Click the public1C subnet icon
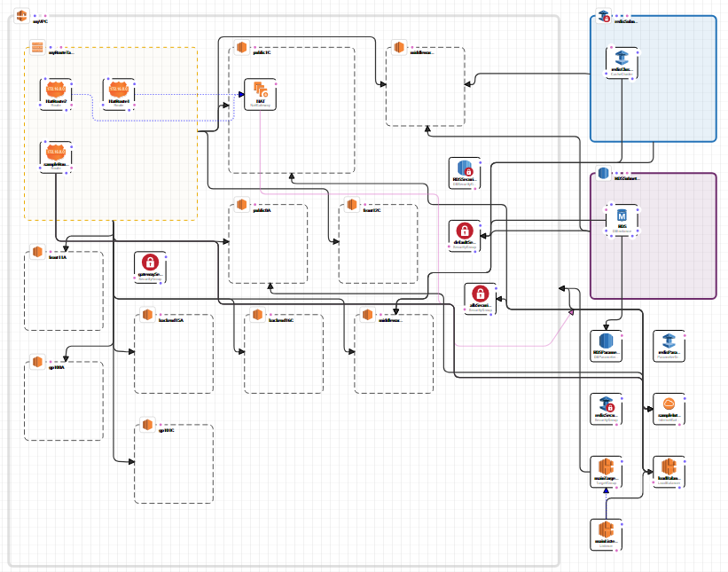 click(241, 47)
